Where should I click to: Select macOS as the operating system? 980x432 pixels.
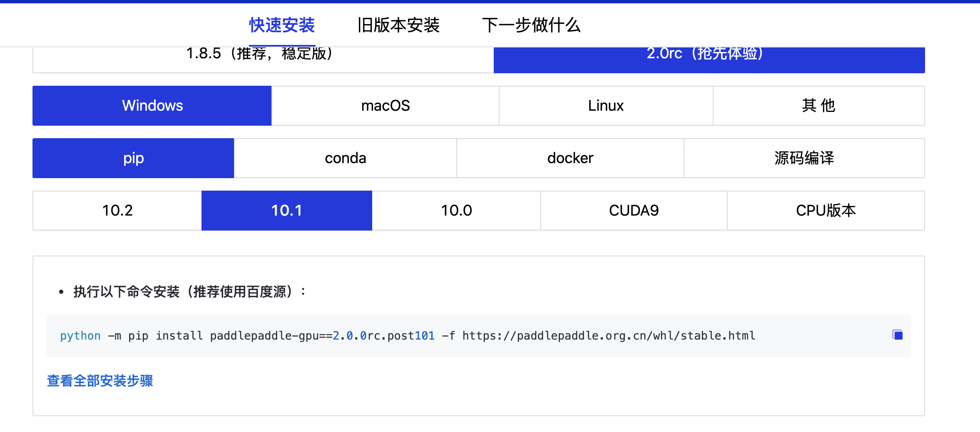pos(385,105)
